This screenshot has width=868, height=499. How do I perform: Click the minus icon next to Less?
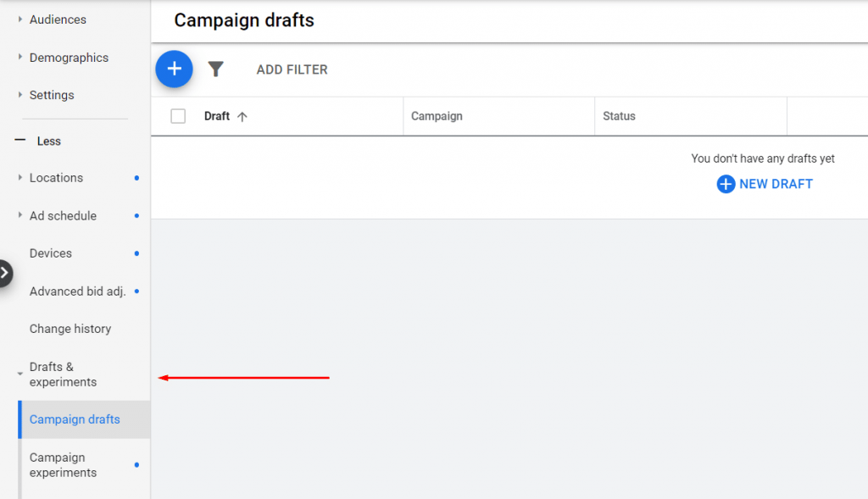[20, 141]
